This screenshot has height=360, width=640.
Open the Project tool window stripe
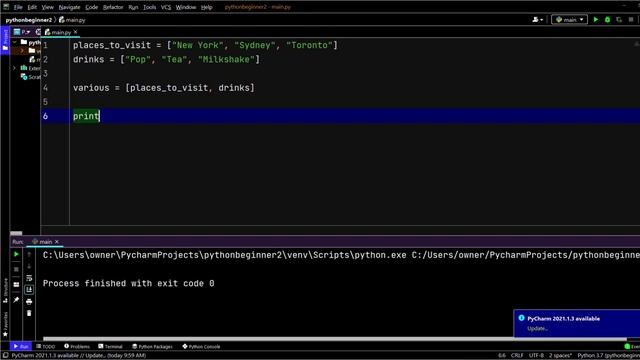click(x=5, y=40)
